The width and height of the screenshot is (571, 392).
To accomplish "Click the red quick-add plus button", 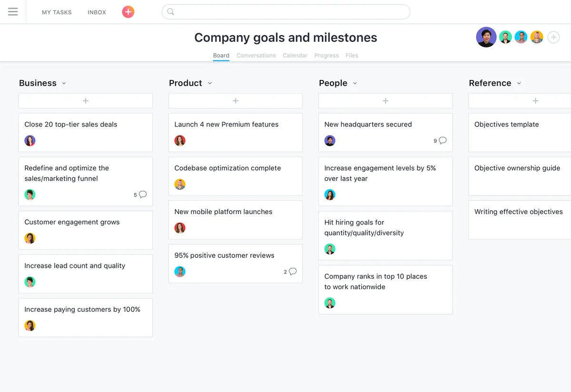I will tap(128, 12).
